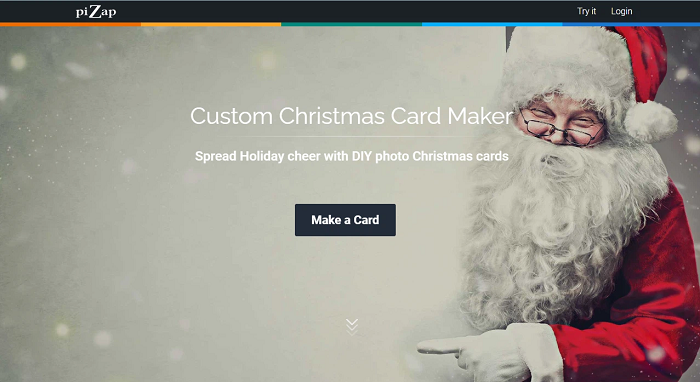Screen dimensions: 700x382
Task: Click the white pom-pom on Santa's hat
Action: point(650,120)
